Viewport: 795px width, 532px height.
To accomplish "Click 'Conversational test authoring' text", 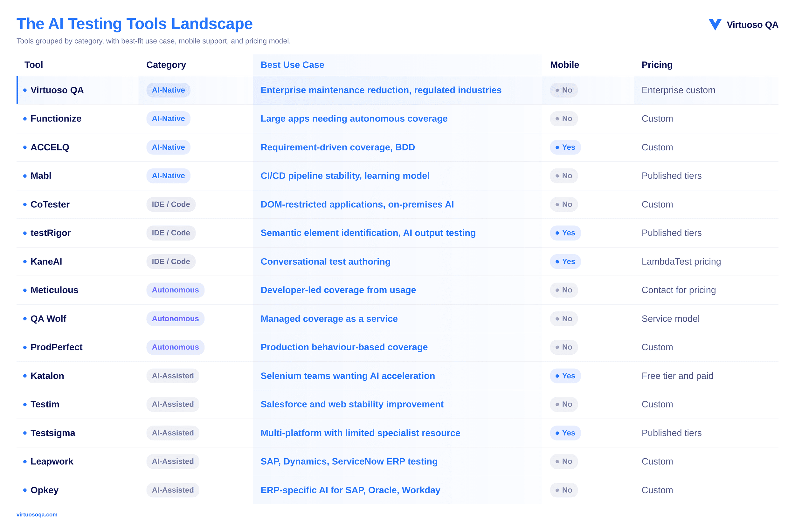I will click(326, 262).
